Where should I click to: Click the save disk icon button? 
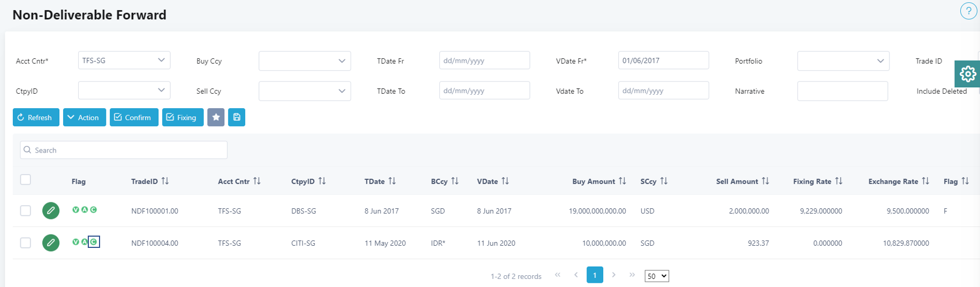pos(237,117)
